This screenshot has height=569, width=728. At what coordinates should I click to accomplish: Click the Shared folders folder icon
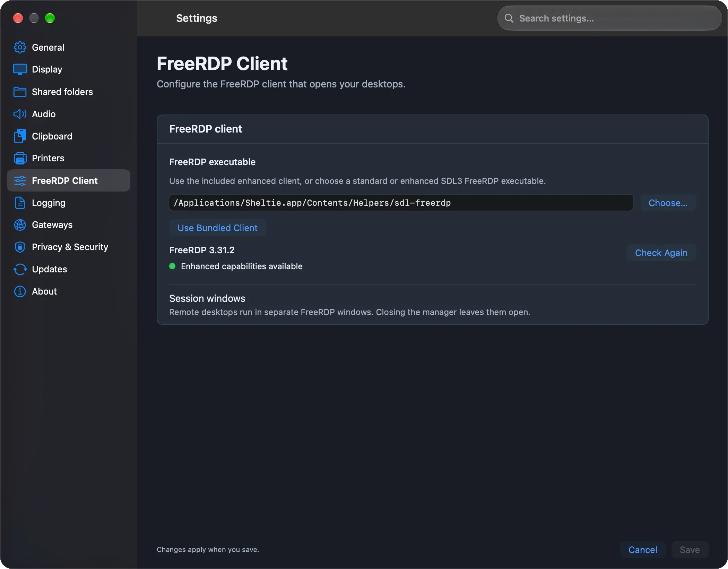20,92
